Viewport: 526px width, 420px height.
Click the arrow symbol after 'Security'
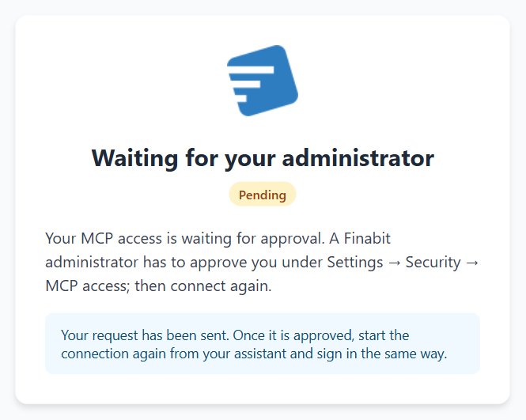coord(472,263)
